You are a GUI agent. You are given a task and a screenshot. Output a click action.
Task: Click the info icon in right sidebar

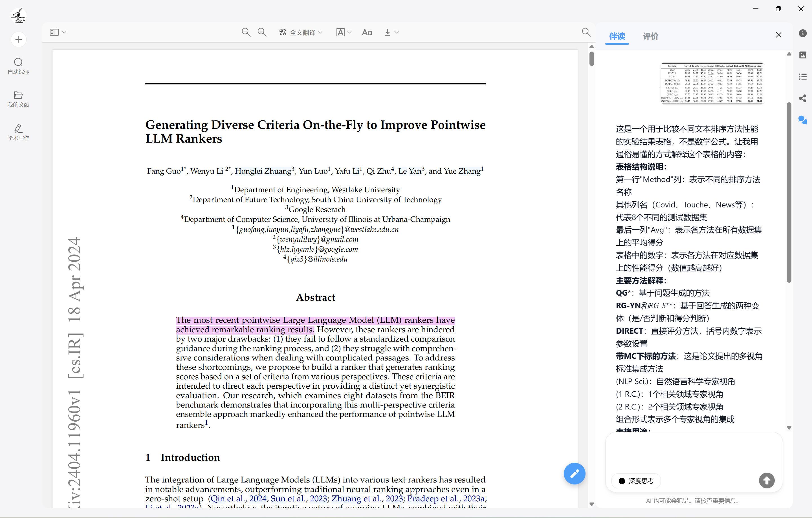click(803, 33)
